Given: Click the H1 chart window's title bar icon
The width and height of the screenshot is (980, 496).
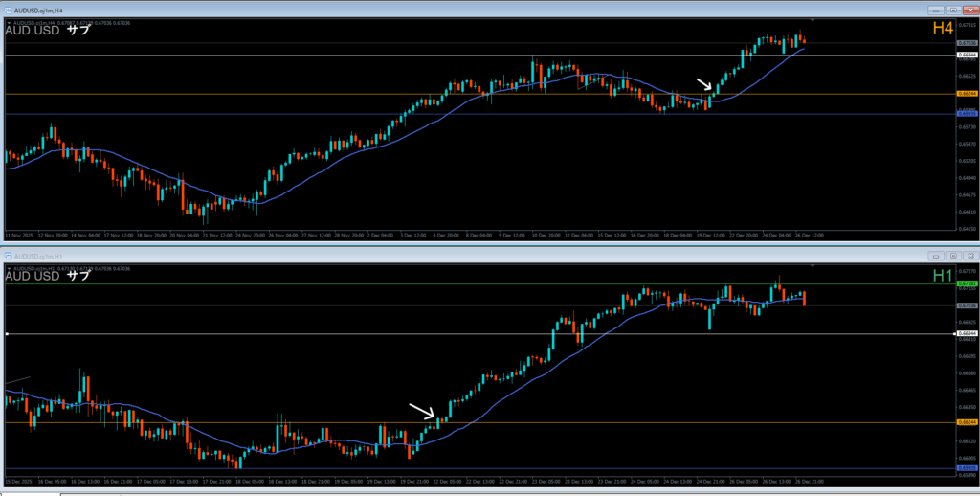Looking at the screenshot, I should pyautogui.click(x=8, y=256).
